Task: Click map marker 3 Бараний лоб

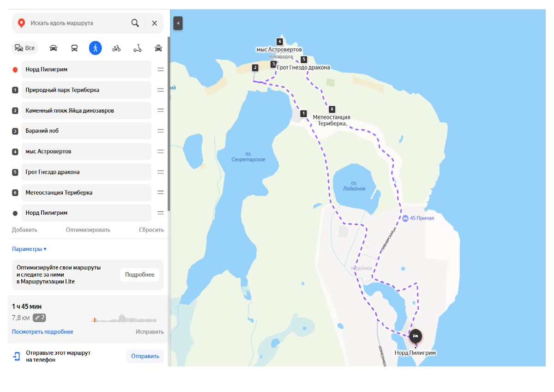Action: [273, 64]
